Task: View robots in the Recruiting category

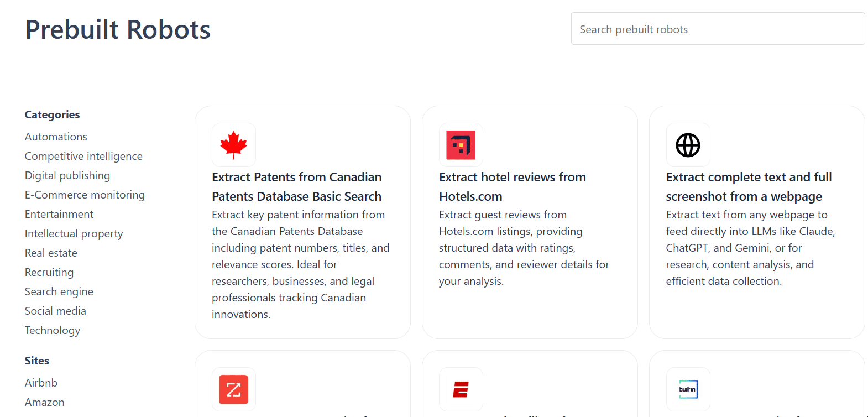Action: (x=49, y=272)
